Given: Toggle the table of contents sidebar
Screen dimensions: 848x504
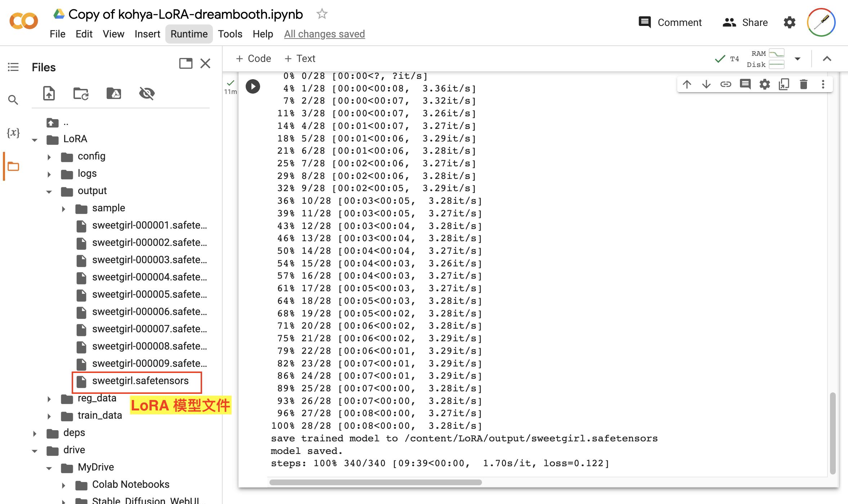Looking at the screenshot, I should 13,67.
